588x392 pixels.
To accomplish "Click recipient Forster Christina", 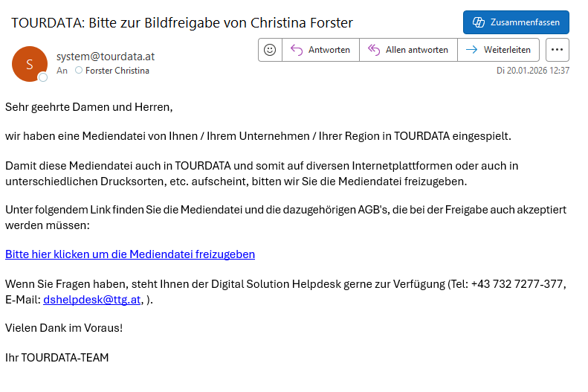I will [x=117, y=71].
